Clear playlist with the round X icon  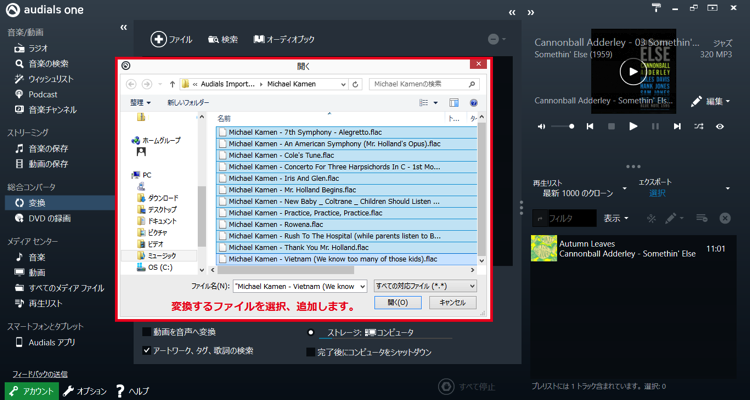(727, 218)
